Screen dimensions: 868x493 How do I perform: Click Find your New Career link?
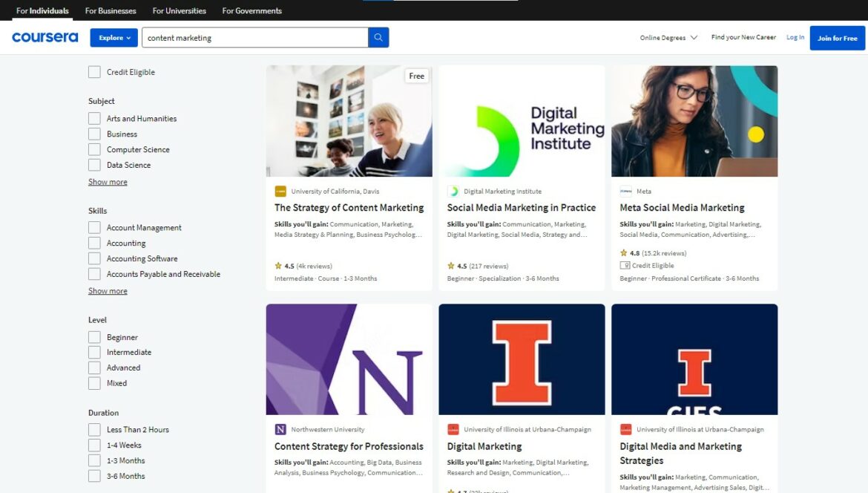(743, 37)
